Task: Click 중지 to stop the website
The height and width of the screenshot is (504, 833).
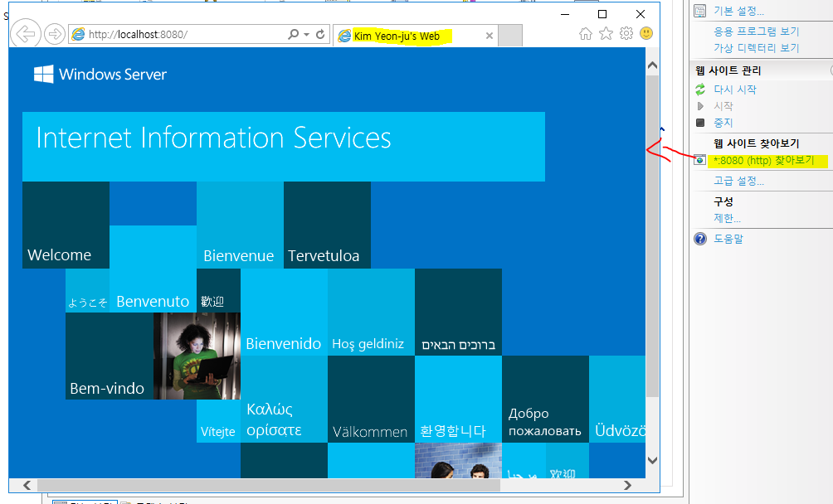Action: 723,123
